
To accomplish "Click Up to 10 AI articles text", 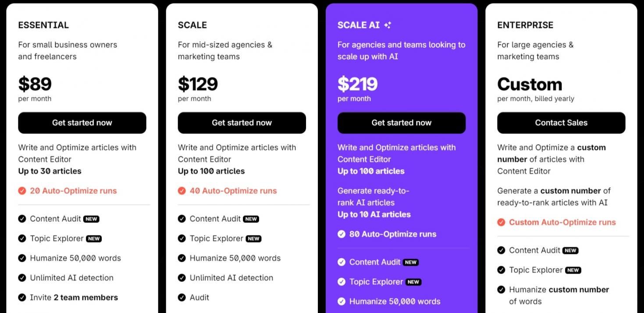I will click(374, 215).
